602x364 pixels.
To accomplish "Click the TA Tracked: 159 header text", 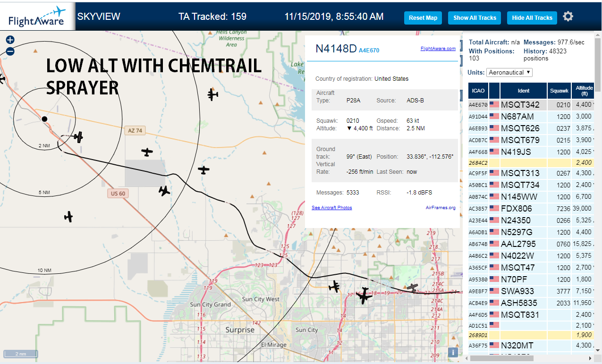I will (x=212, y=17).
